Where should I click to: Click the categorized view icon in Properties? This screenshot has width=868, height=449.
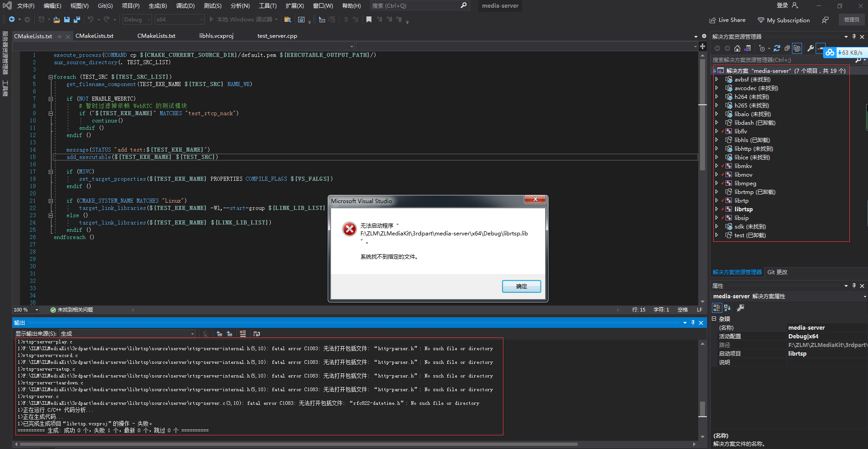click(717, 308)
